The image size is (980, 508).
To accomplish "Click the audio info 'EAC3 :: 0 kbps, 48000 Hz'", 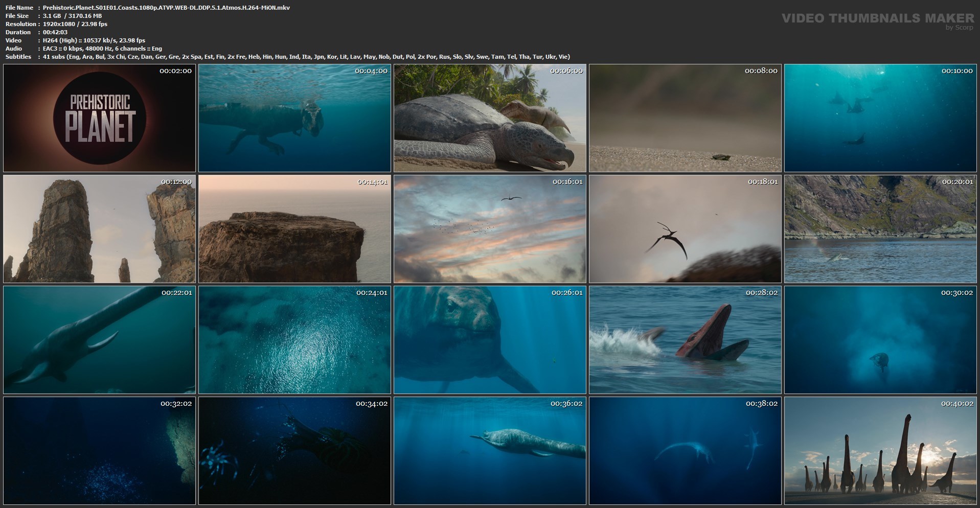I will [x=102, y=49].
